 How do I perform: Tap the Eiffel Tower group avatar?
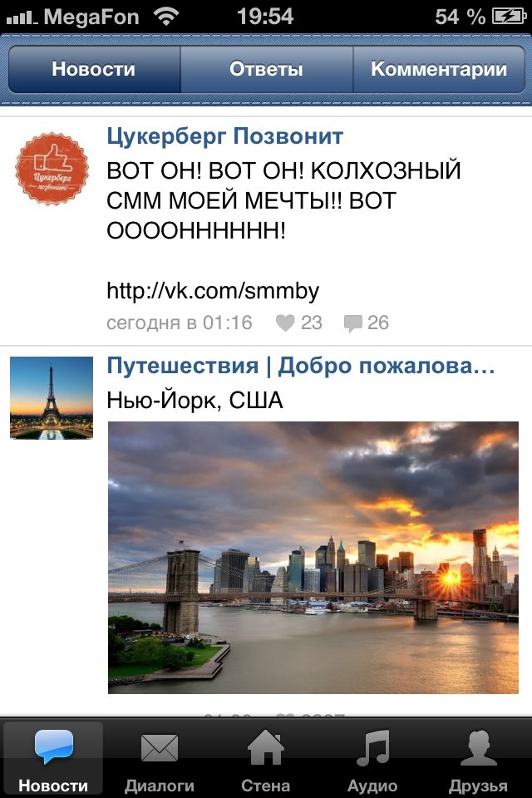coord(52,398)
